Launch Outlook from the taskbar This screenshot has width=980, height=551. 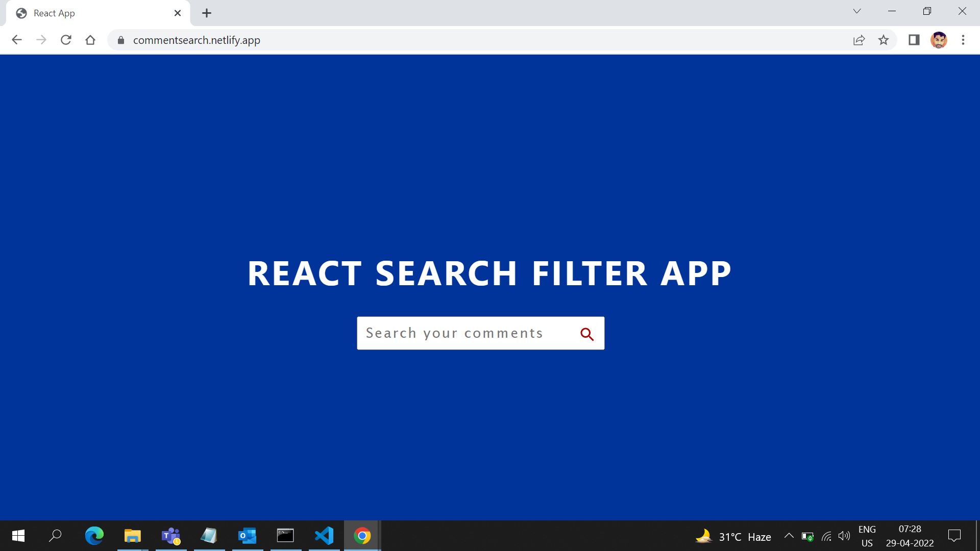pos(248,536)
